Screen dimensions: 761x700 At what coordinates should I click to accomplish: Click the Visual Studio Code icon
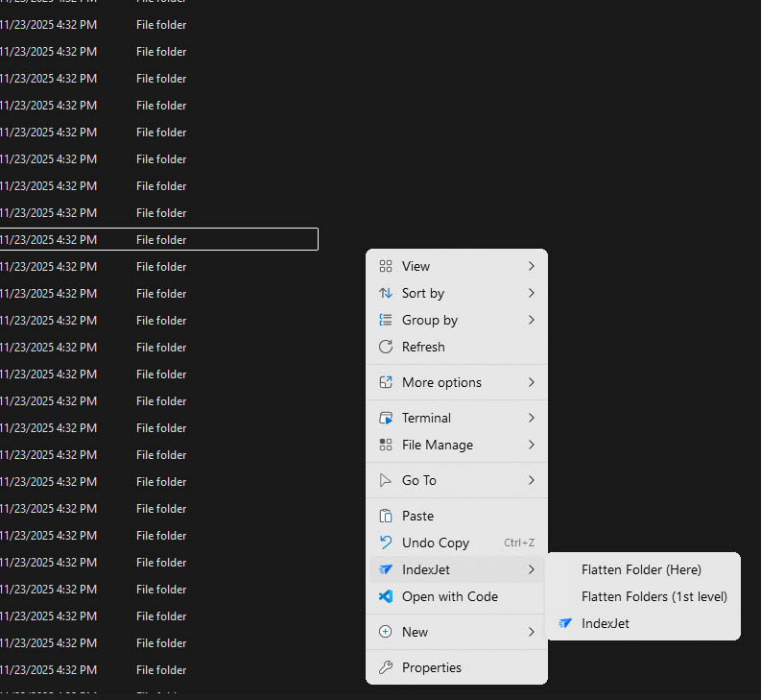tap(386, 596)
